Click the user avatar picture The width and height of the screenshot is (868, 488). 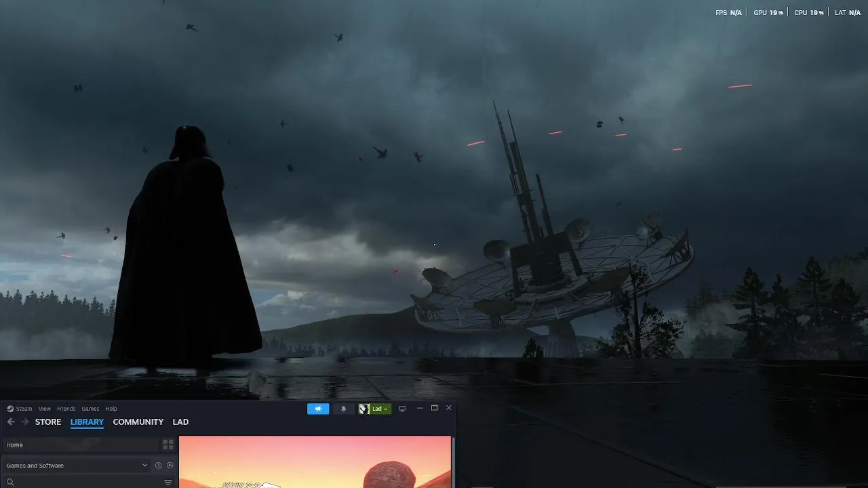pos(364,409)
